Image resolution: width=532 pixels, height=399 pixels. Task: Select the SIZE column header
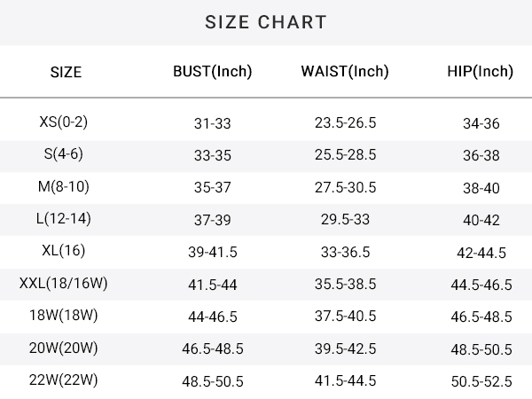[x=66, y=73]
